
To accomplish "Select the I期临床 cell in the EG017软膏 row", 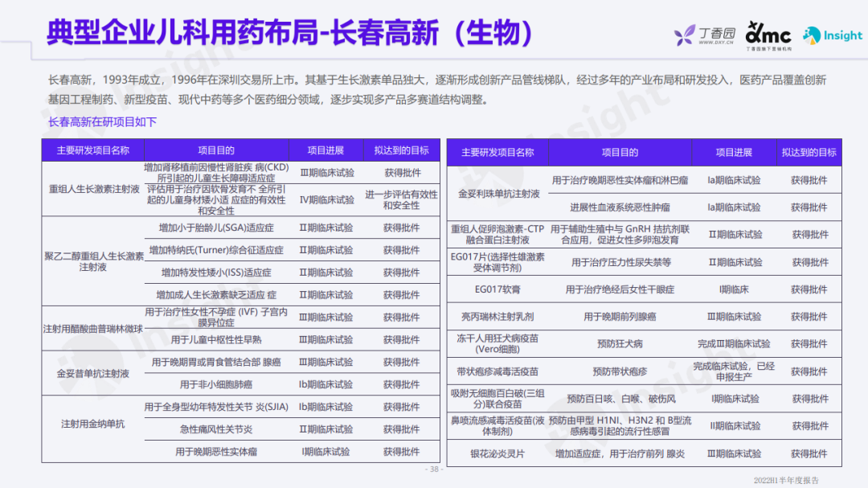I will (734, 289).
